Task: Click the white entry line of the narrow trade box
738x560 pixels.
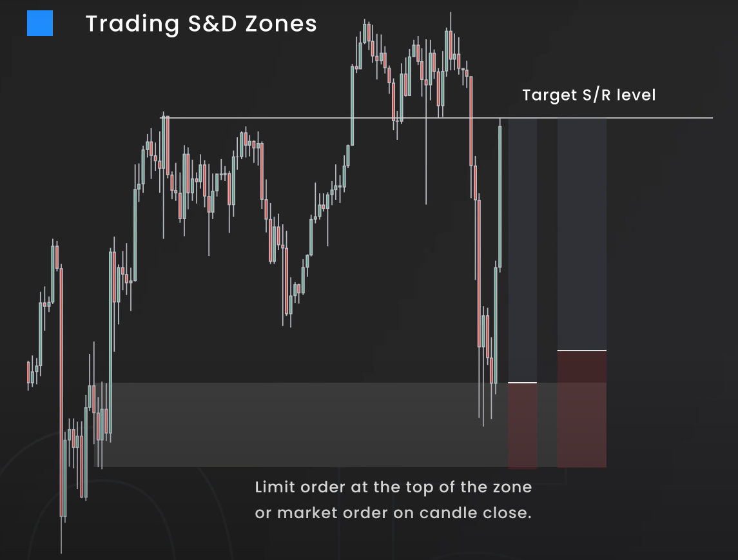Action: tap(523, 383)
